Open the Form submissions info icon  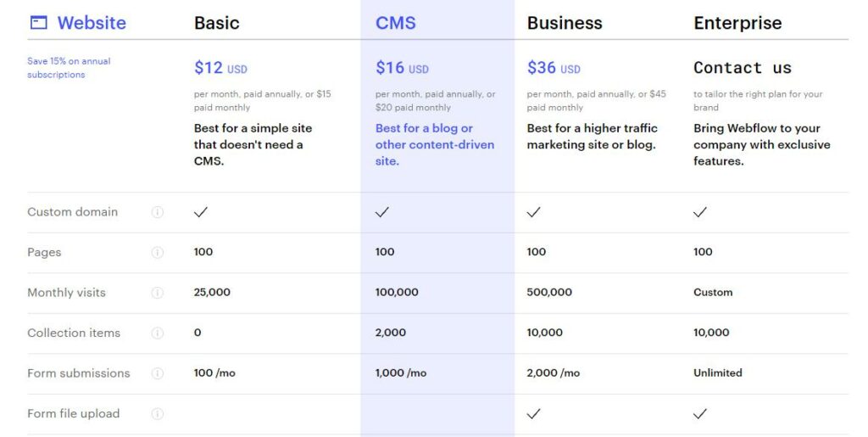click(x=158, y=373)
